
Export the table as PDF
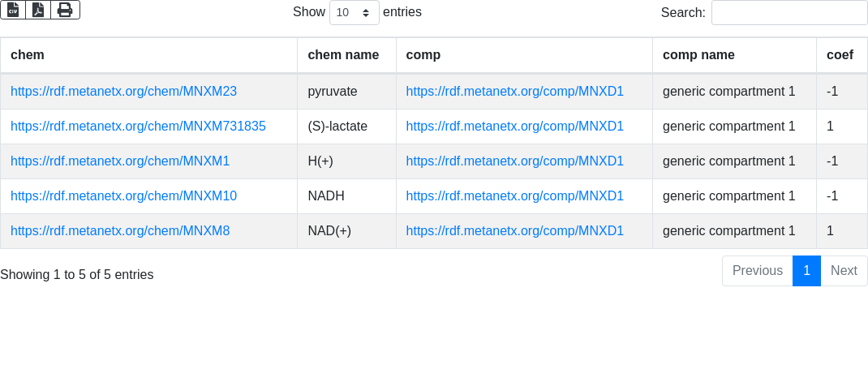pyautogui.click(x=38, y=10)
